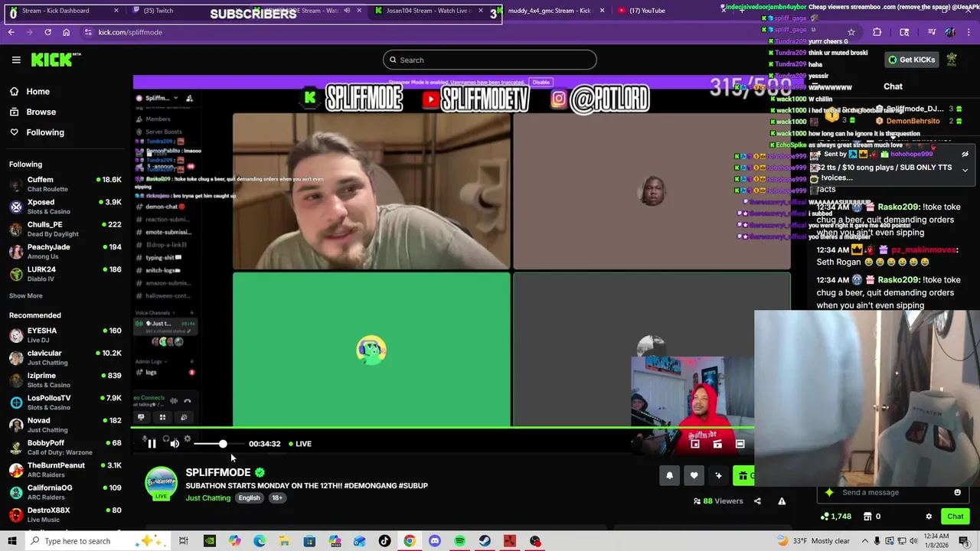Viewport: 980px width, 551px height.
Task: Click the Kick search field
Action: (490, 60)
